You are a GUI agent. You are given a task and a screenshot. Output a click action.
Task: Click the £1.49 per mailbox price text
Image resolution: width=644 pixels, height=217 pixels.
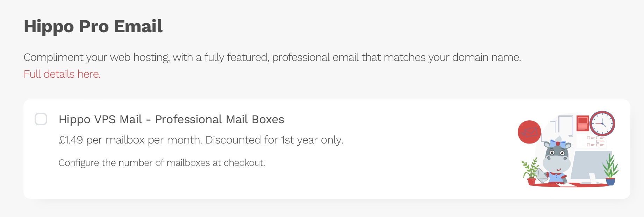pyautogui.click(x=201, y=140)
